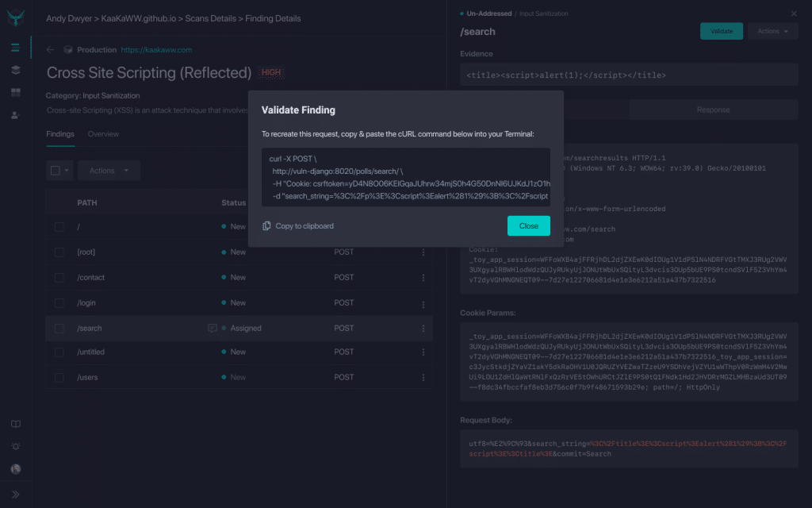This screenshot has width=812, height=508.
Task: Click the Request Body code block
Action: coord(629,449)
